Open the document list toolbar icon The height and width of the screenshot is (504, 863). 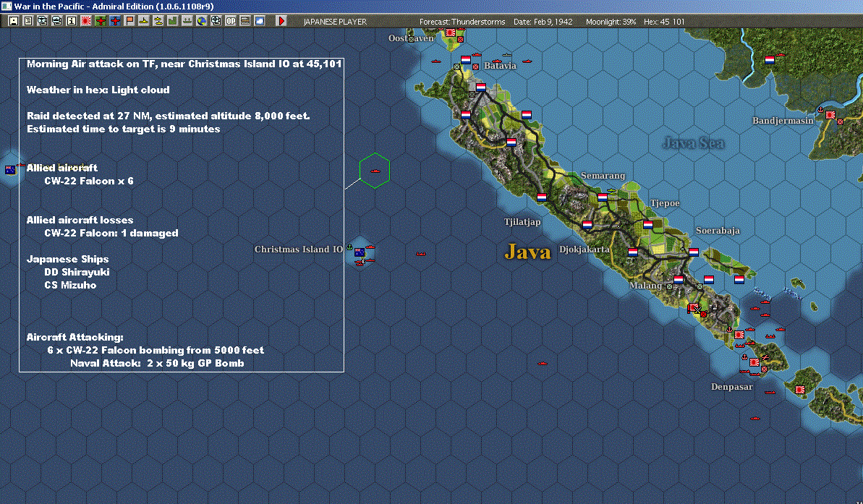[x=28, y=21]
